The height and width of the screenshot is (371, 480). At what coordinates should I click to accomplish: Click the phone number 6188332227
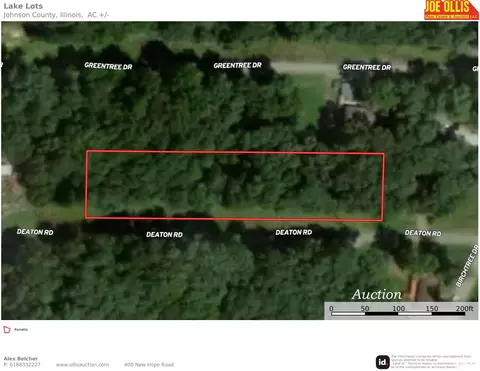[25, 365]
